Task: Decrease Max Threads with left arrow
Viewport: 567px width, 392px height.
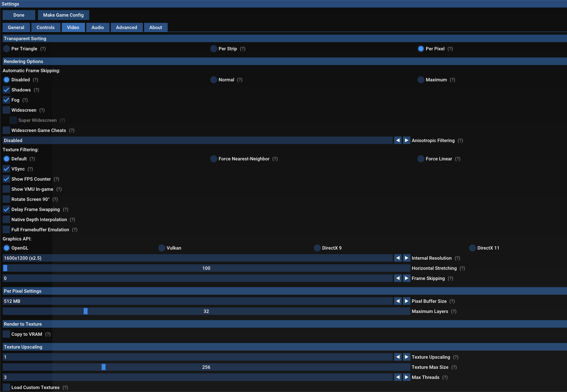Action: (x=398, y=377)
